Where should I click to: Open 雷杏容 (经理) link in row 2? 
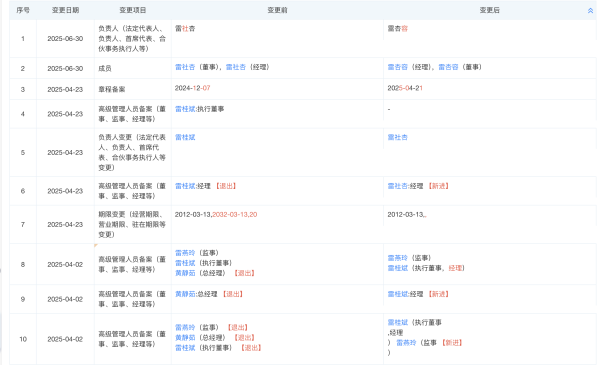pos(398,67)
